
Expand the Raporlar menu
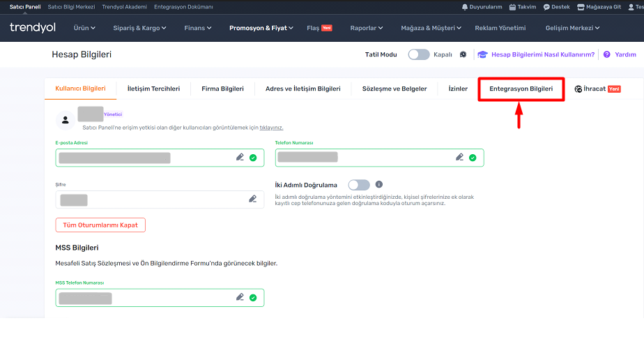point(367,28)
